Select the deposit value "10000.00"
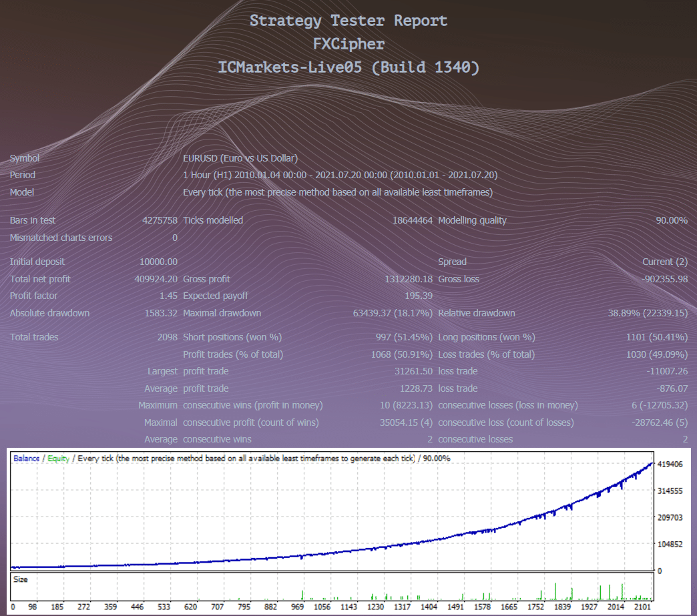The image size is (697, 616). click(x=158, y=262)
